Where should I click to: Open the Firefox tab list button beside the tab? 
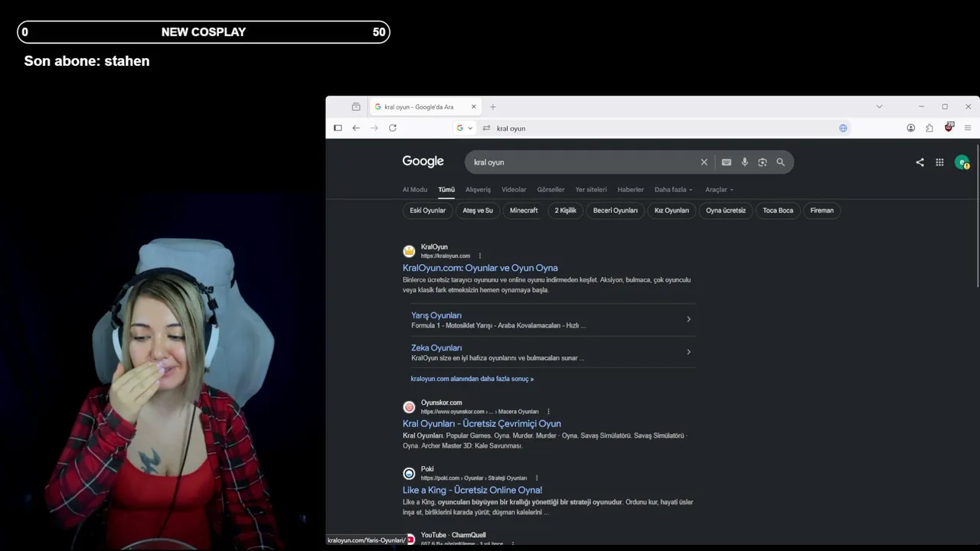(356, 107)
